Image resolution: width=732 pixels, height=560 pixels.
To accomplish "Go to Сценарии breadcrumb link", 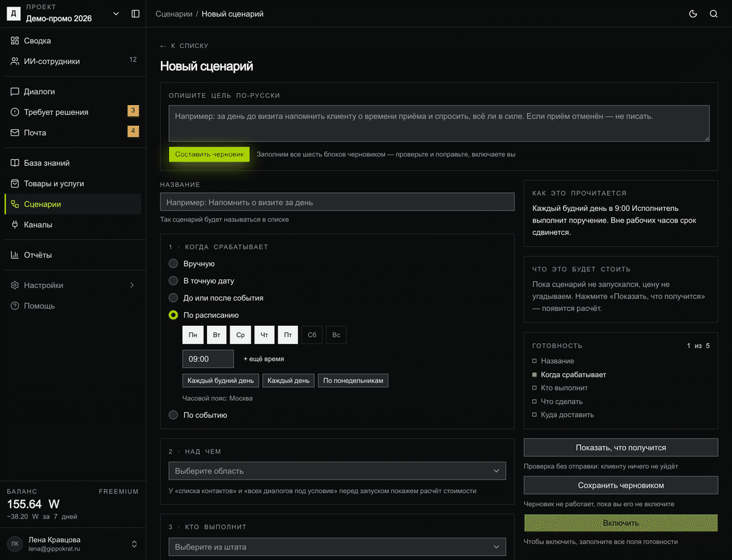I will point(174,14).
